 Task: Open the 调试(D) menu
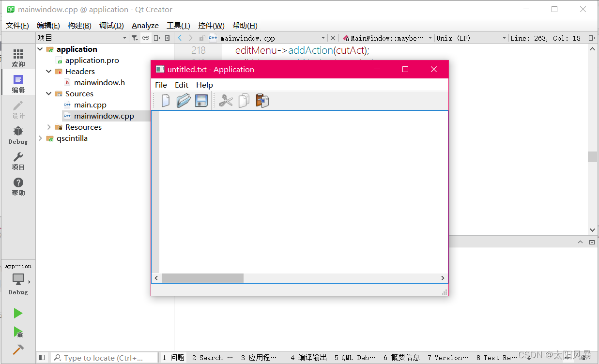111,26
